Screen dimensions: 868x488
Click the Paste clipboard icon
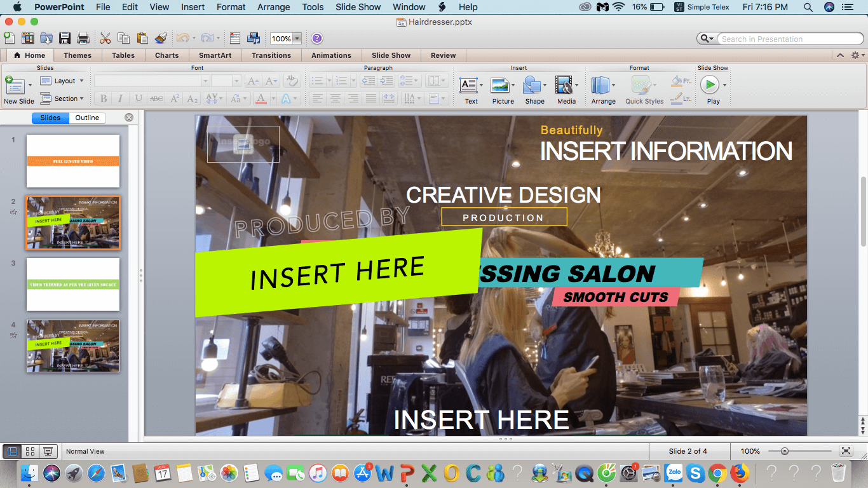142,38
